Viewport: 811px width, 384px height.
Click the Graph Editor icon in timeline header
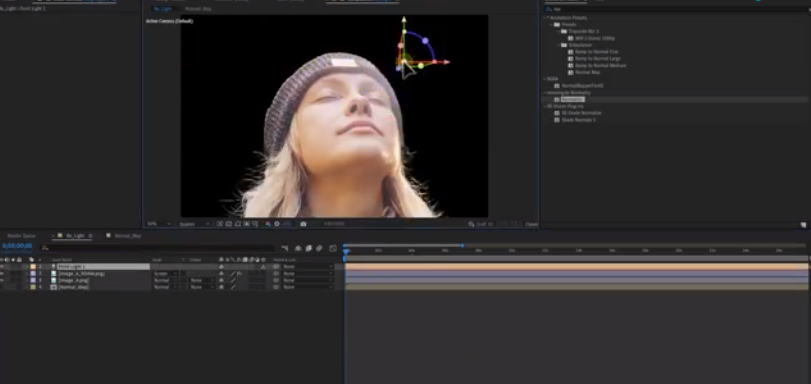pyautogui.click(x=333, y=248)
